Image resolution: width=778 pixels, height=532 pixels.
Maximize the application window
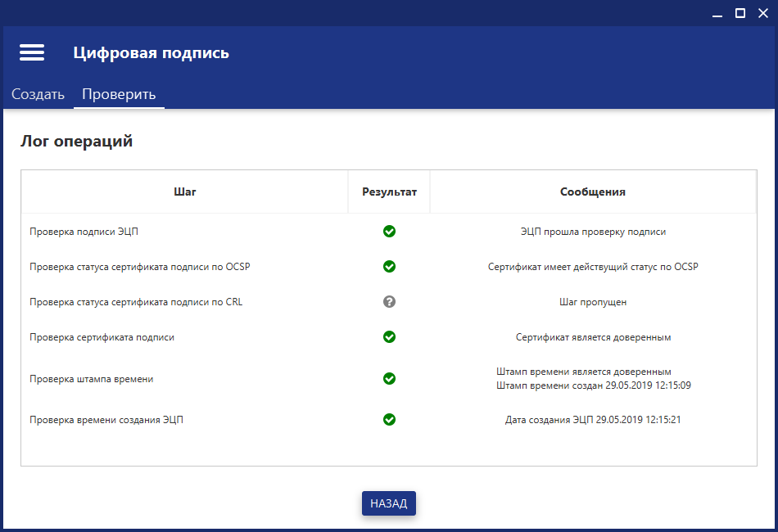[740, 12]
